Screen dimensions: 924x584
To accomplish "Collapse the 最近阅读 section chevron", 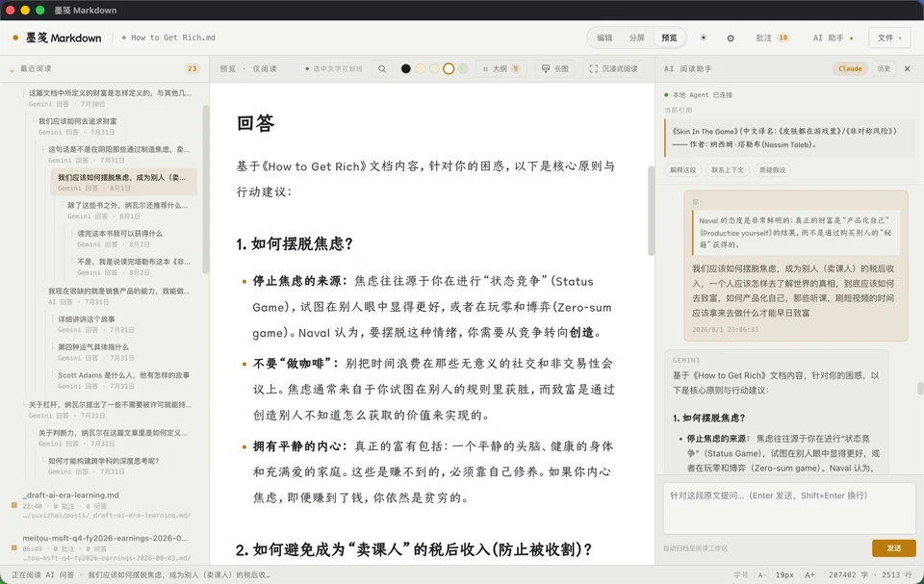I will [12, 69].
